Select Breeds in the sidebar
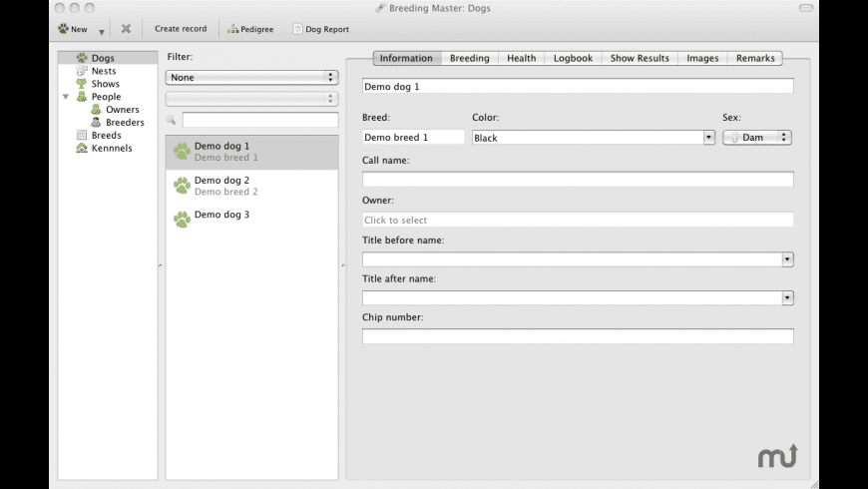 tap(107, 135)
